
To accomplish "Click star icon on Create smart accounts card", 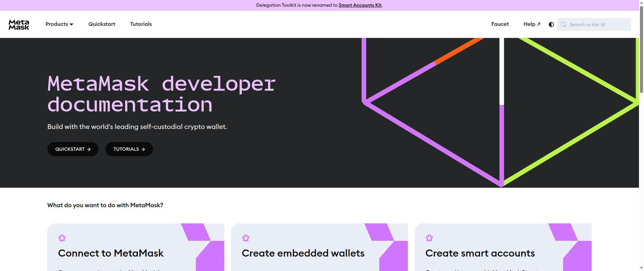I will (429, 238).
